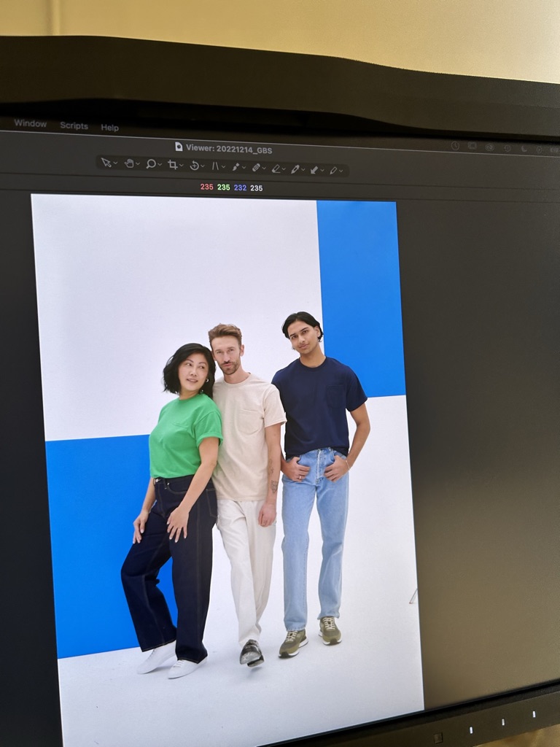Screen dimensions: 560x747
Task: Select the pointer Select cursor tool
Action: point(106,163)
